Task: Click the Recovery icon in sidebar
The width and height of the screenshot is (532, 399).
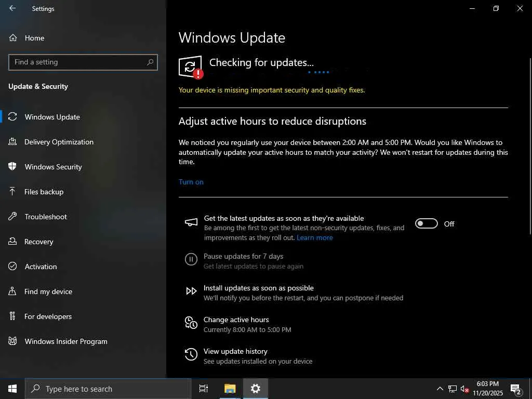Action: click(12, 241)
